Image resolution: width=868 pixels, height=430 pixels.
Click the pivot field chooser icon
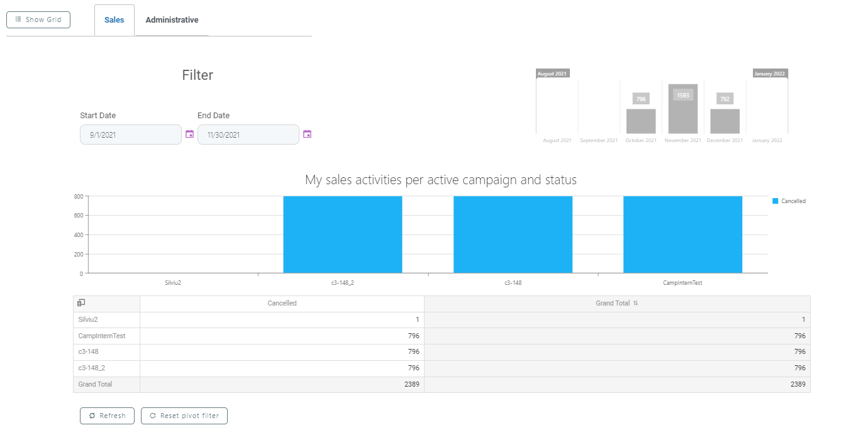click(81, 303)
